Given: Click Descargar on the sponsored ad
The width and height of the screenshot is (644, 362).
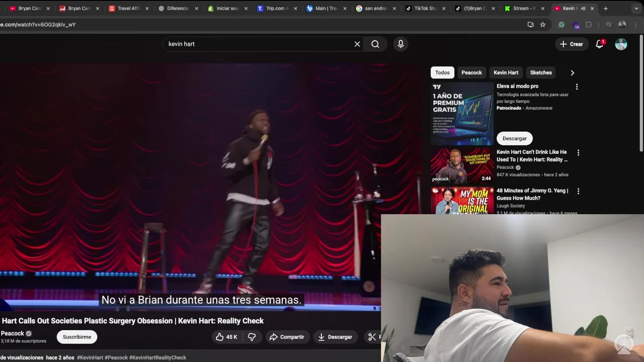Looking at the screenshot, I should [x=514, y=139].
